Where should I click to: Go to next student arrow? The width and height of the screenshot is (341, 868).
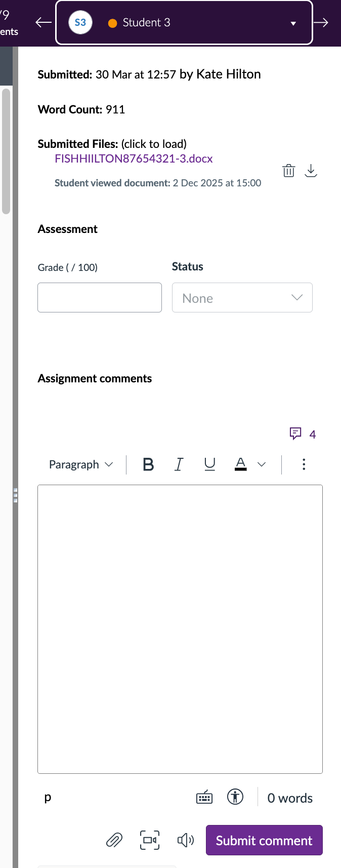321,22
